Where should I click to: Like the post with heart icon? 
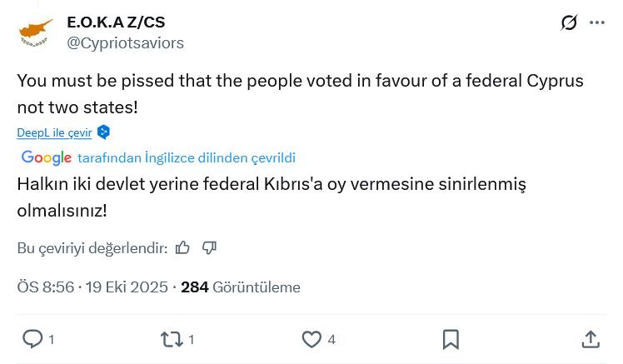(311, 339)
